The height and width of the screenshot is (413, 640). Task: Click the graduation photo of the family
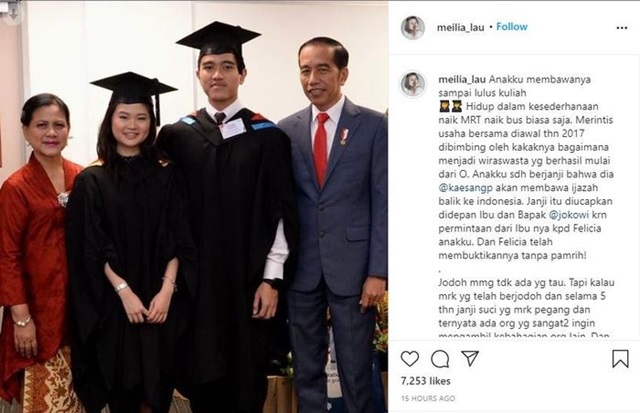(x=194, y=206)
